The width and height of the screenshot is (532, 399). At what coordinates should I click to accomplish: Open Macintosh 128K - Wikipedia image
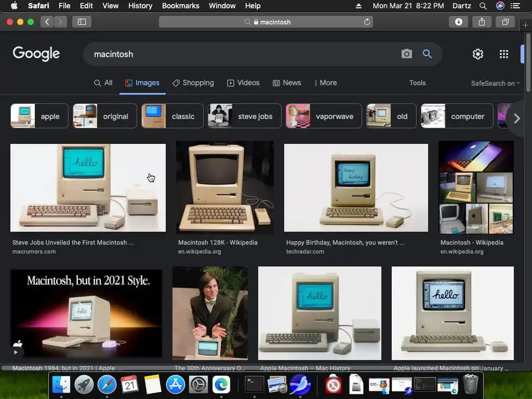[x=224, y=187]
